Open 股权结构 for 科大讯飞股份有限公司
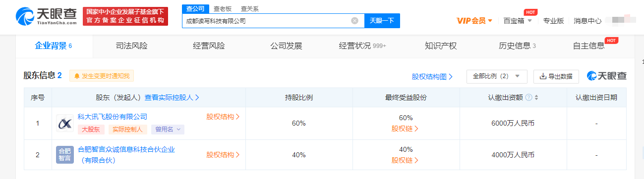 (223, 117)
